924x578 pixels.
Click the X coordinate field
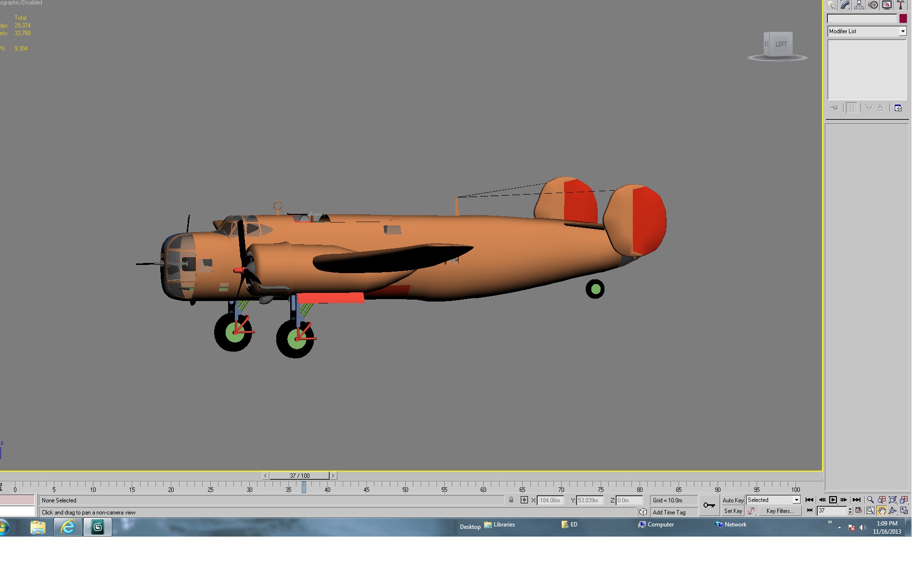(x=550, y=500)
